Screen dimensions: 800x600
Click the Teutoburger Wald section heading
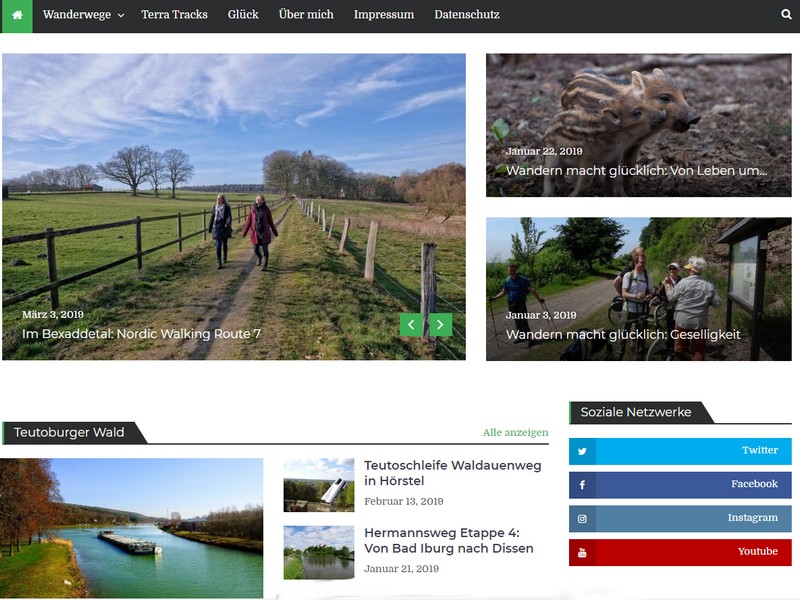pos(69,432)
